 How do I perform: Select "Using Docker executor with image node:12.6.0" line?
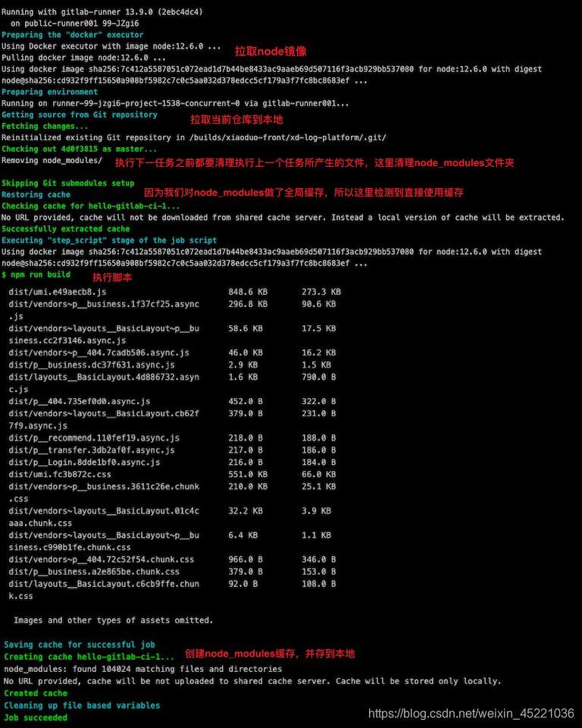[x=111, y=46]
